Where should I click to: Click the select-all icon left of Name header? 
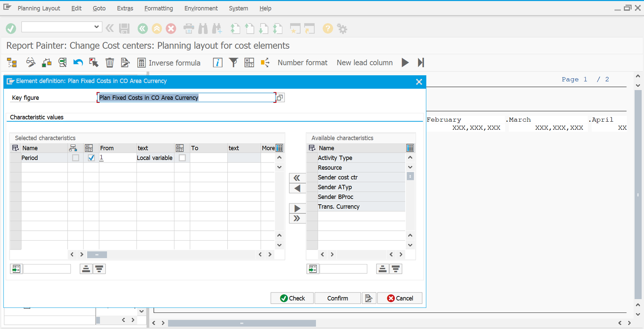(x=15, y=148)
